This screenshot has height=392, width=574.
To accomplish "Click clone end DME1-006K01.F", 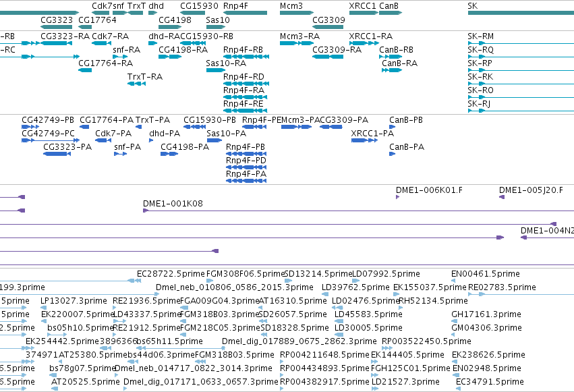I will pyautogui.click(x=397, y=197).
